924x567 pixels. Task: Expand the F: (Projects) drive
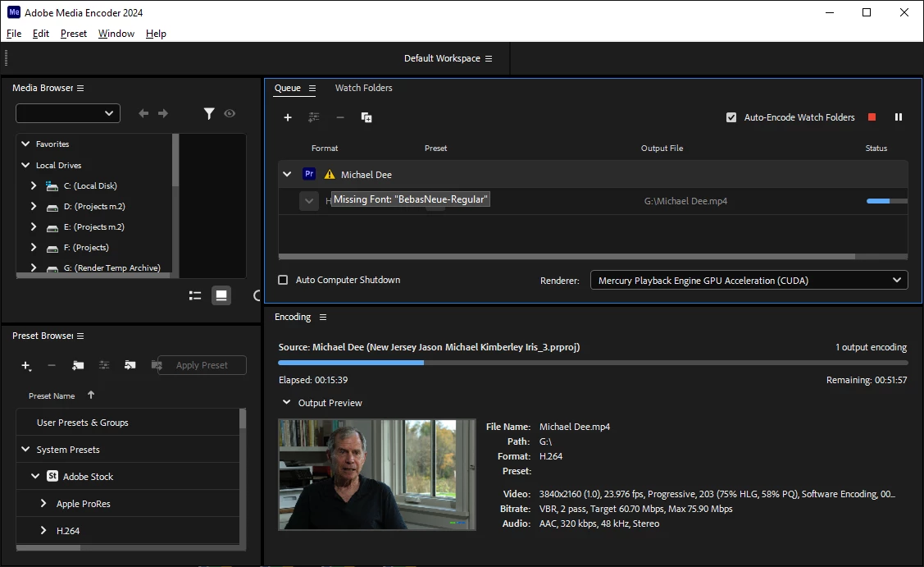tap(34, 247)
